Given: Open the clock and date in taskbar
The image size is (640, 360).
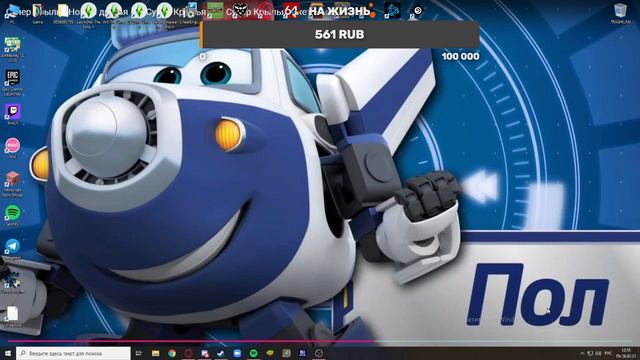Looking at the screenshot, I should (626, 353).
